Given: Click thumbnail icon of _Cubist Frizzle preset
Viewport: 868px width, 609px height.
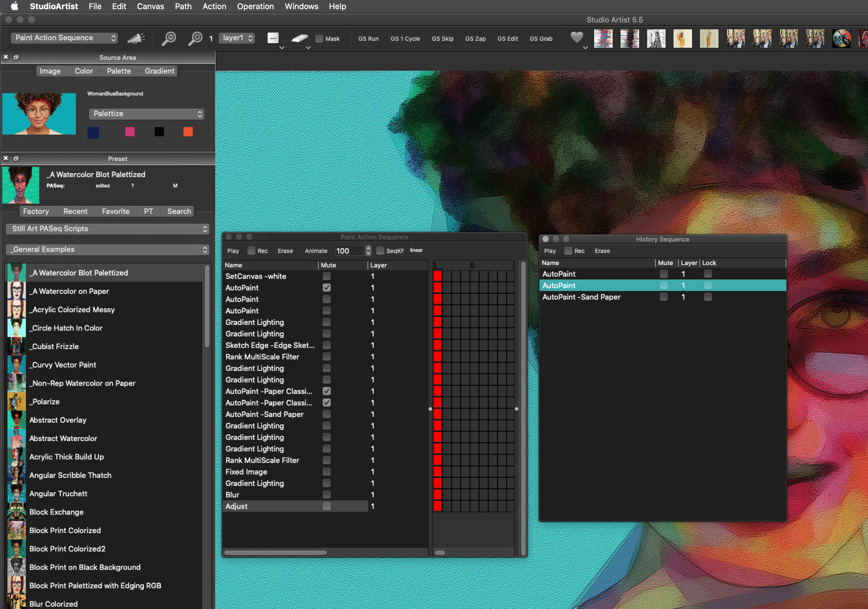Looking at the screenshot, I should pos(17,346).
